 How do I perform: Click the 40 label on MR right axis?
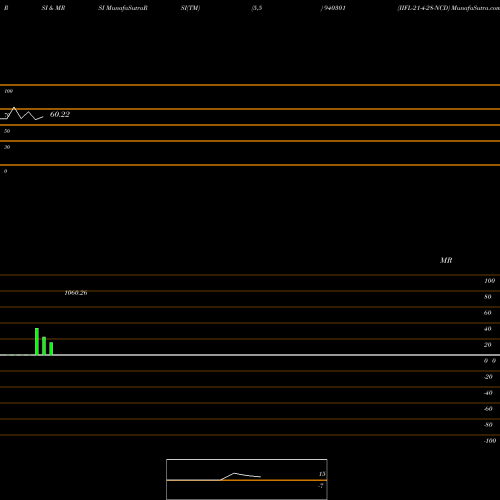tap(488, 329)
